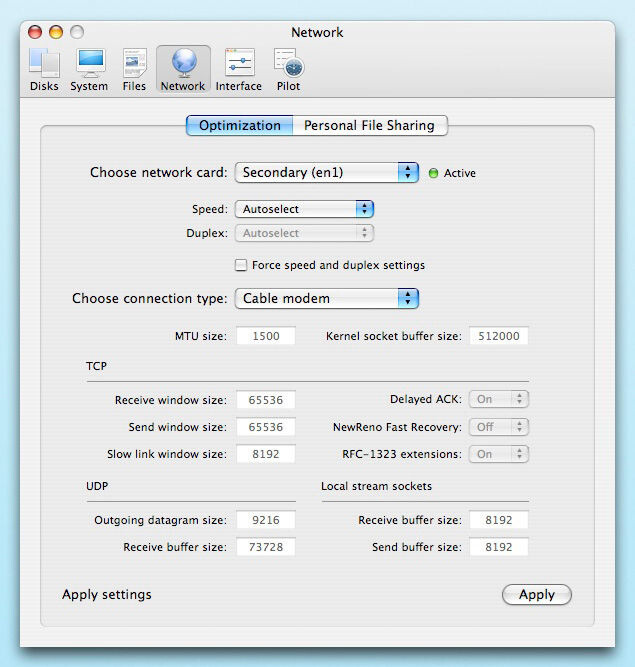Screen dimensions: 635x667
Task: Select the Pilot clock icon
Action: [x=289, y=63]
